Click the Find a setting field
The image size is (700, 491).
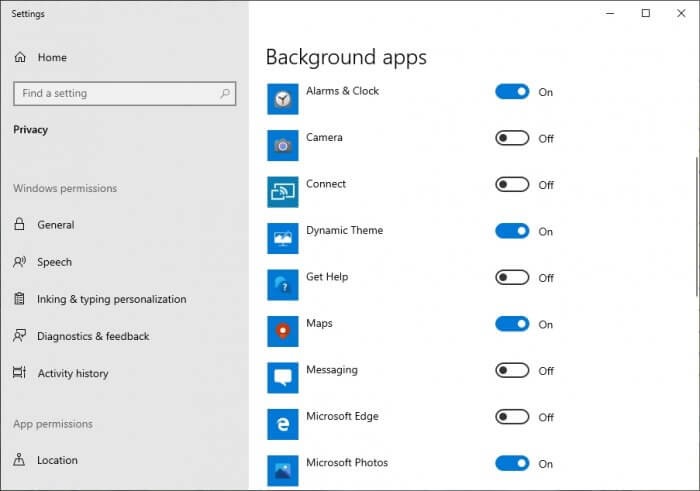125,93
